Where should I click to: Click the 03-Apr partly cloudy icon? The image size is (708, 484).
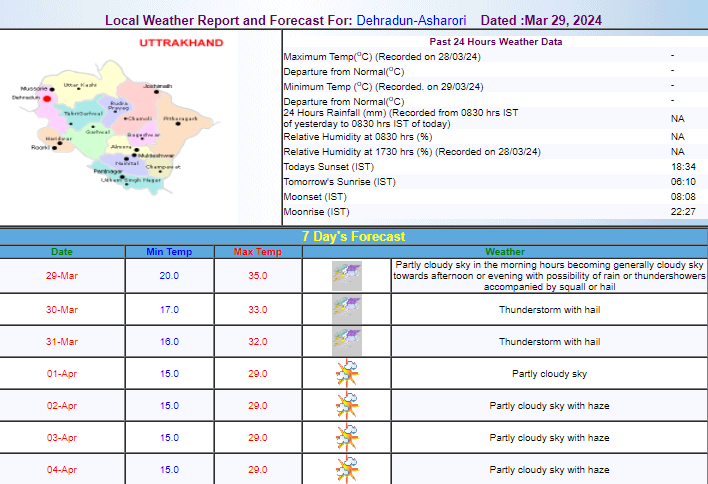point(346,437)
